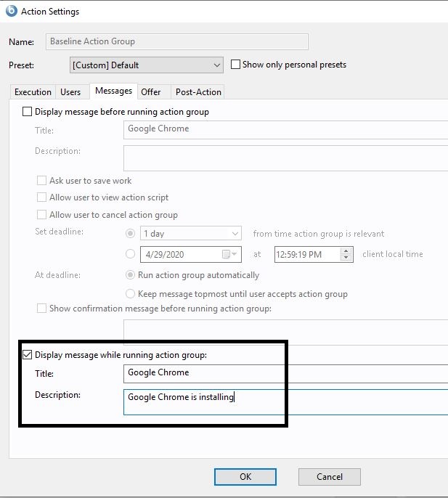Viewport: 448px width, 498px height.
Task: Select Keep message topmost until user accepts
Action: pyautogui.click(x=130, y=293)
